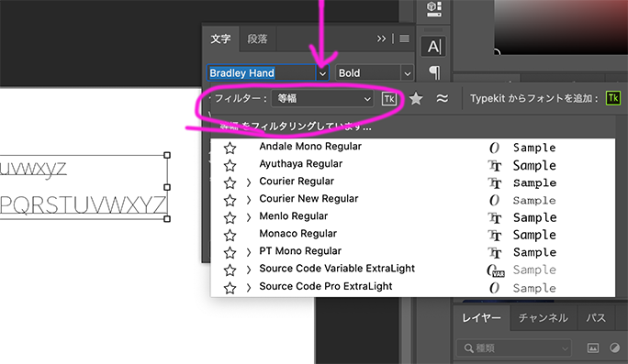
Task: Click middle-right handle of text box
Action: (167, 187)
